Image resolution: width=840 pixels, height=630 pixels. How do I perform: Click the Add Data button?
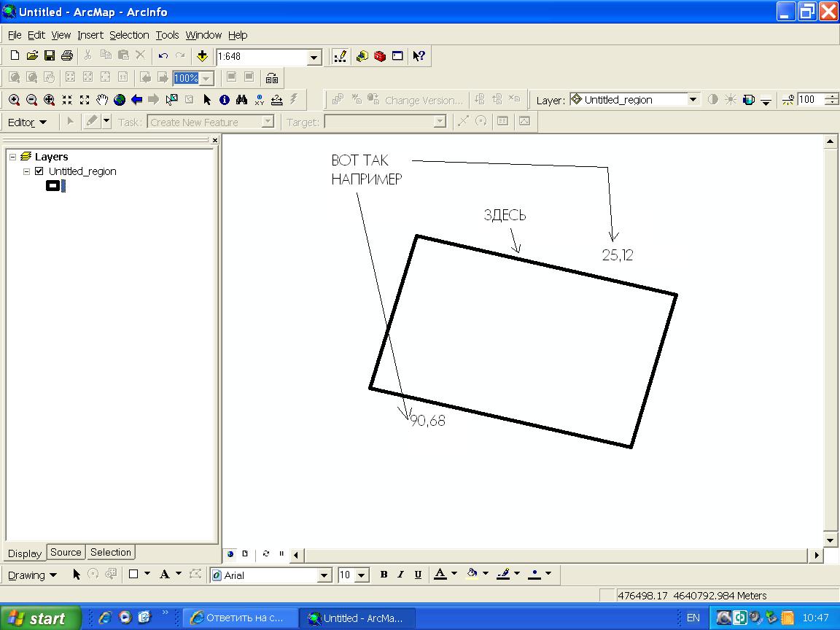[x=202, y=55]
